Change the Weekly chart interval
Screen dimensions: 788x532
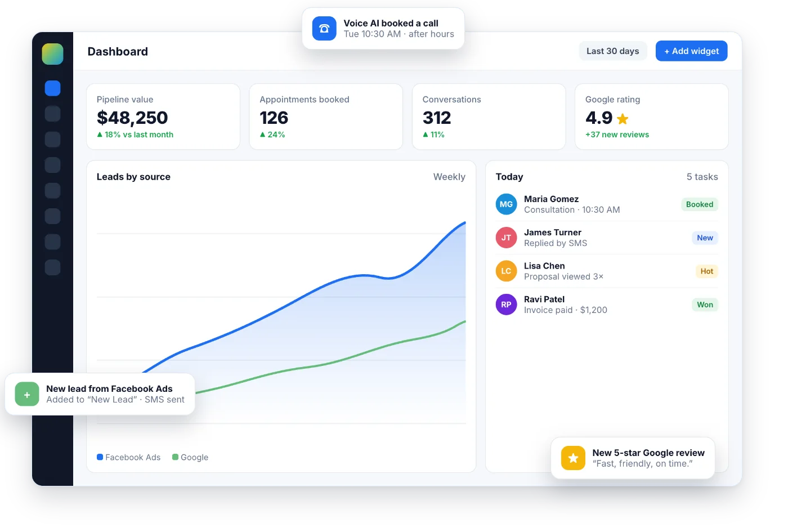(x=449, y=177)
